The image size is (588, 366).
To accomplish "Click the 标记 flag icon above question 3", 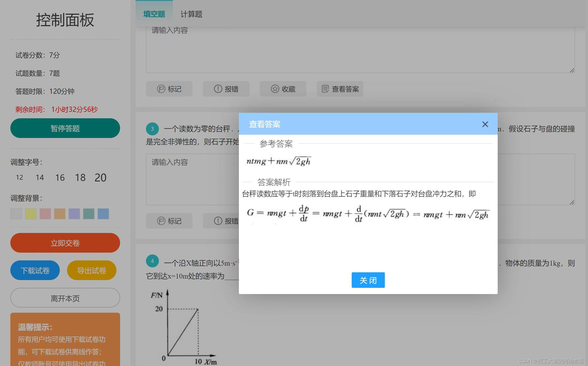I will pyautogui.click(x=161, y=89).
